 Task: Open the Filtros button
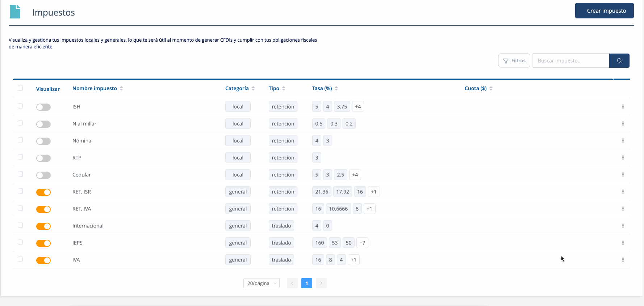click(x=514, y=60)
